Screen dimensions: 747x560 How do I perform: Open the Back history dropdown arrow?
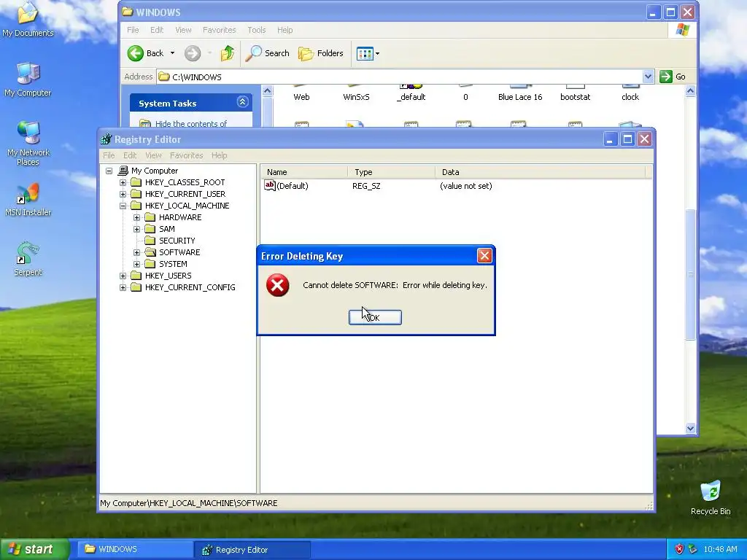point(172,53)
